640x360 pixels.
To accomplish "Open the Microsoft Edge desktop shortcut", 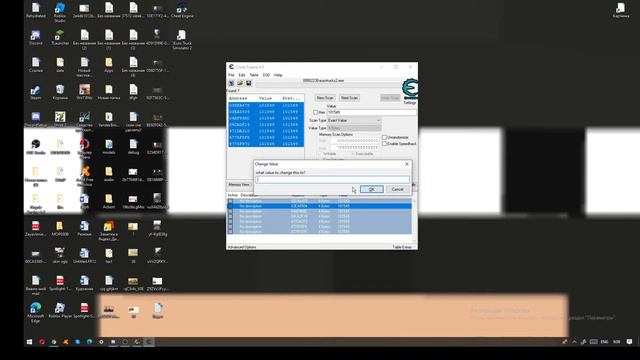I will coord(36,312).
